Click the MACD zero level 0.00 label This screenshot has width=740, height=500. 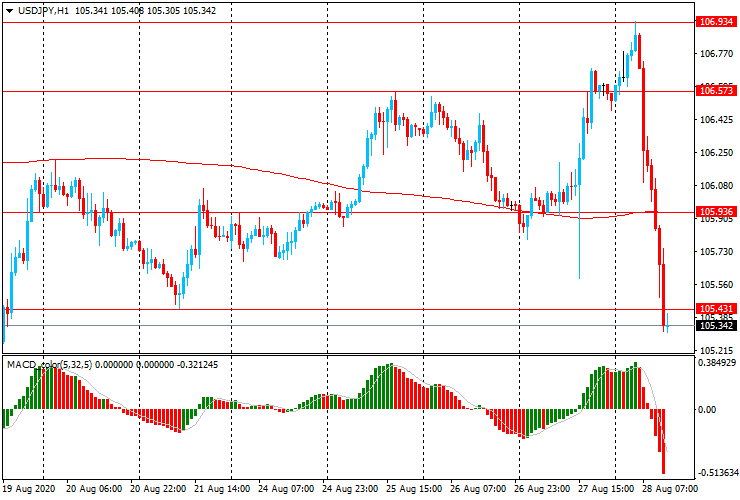point(708,410)
